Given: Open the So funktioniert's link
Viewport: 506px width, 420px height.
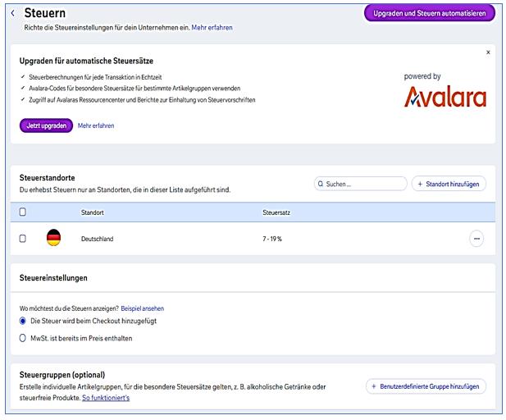Looking at the screenshot, I should 106,398.
